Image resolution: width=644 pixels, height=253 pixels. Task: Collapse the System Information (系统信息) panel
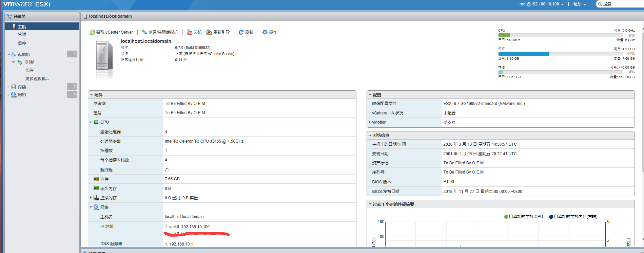370,135
